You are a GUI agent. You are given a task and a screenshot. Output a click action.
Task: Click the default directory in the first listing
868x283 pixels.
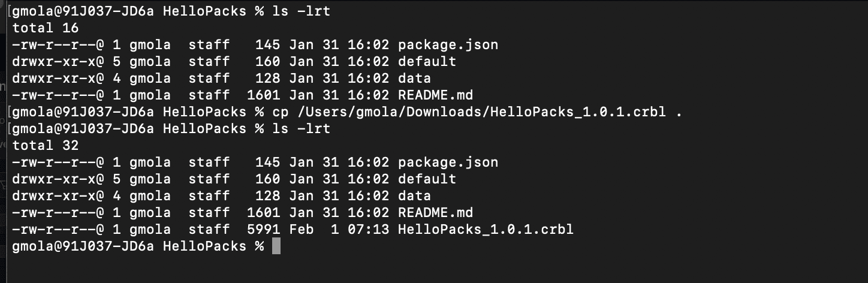coord(427,62)
